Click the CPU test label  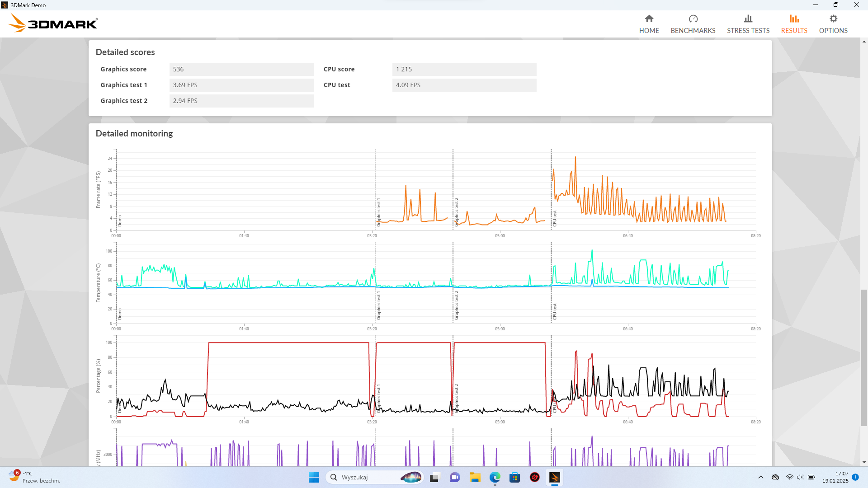(337, 85)
